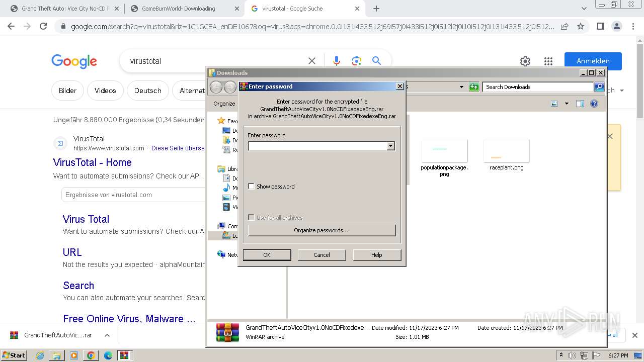Screen dimensions: 644x362
Task: Select the virustotal - Google Suche tab
Action: (305, 9)
